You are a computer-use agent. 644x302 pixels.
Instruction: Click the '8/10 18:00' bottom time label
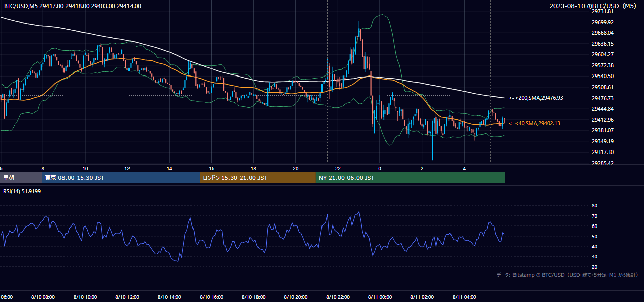pyautogui.click(x=253, y=297)
